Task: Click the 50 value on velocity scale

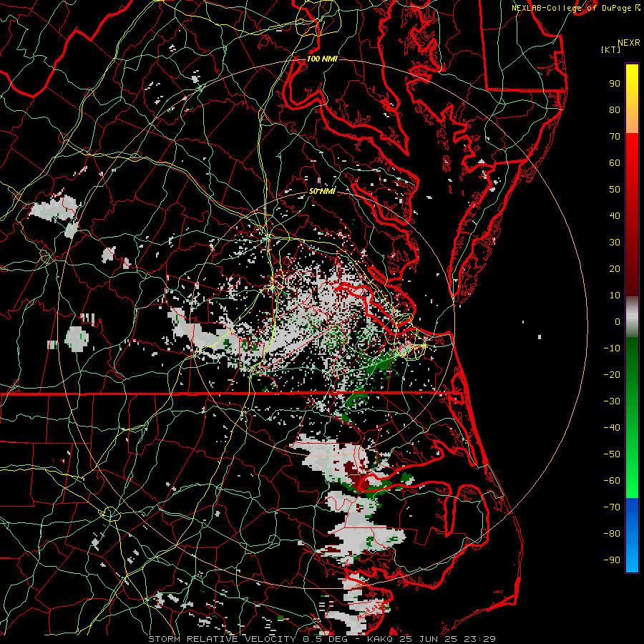Action: coord(615,190)
